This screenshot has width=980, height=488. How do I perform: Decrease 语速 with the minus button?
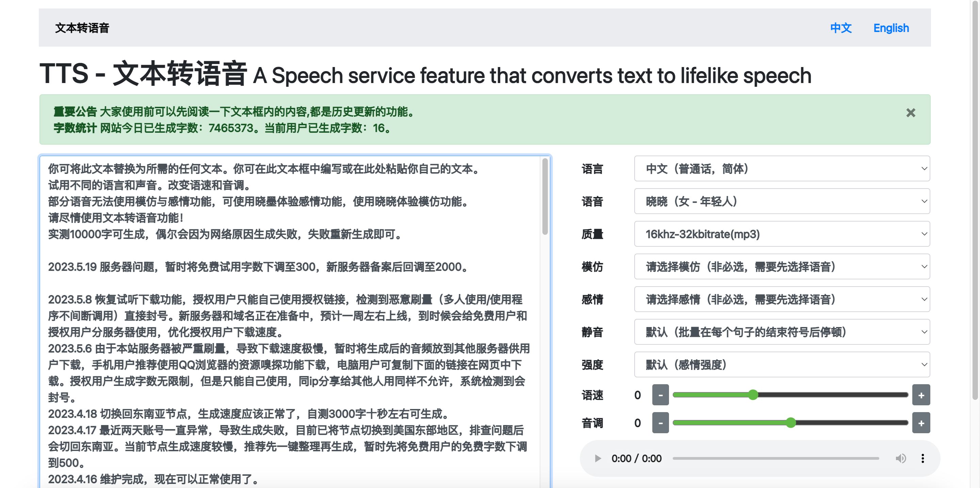[x=660, y=395]
